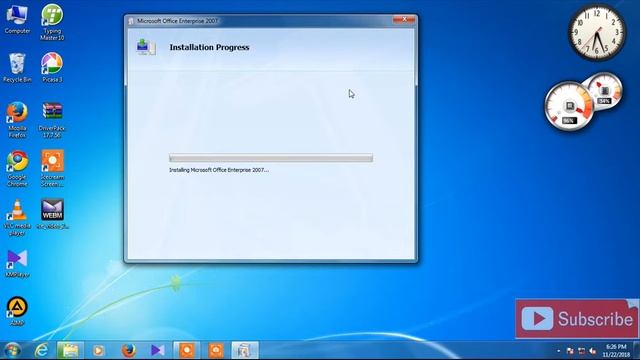Screen dimensions: 640x360
Task: Click the analog clock gadget
Action: coord(597,33)
